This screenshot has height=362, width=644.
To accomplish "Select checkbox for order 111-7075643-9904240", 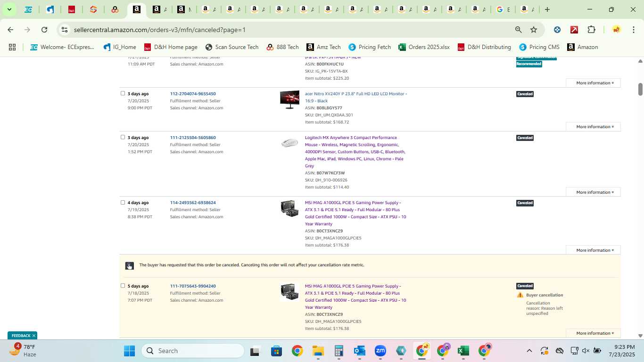I will click(123, 286).
